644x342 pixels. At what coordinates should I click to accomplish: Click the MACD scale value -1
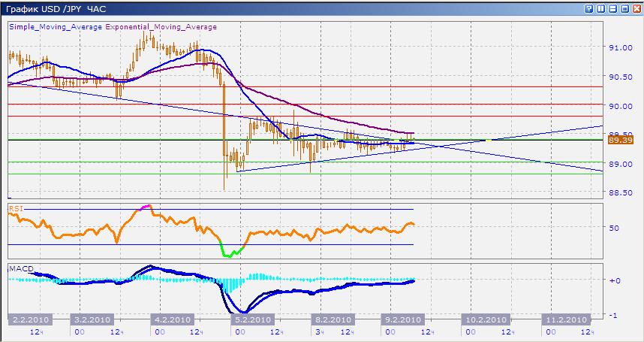[615, 315]
